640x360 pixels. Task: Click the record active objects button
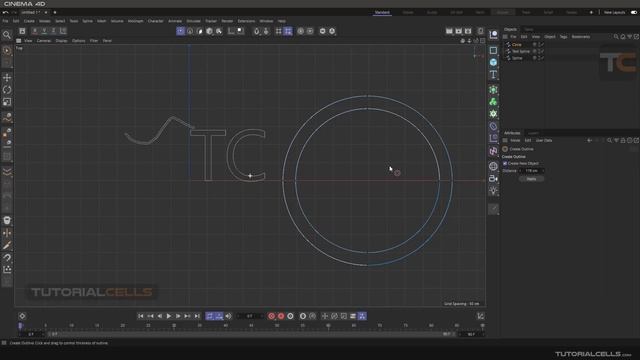(271, 316)
